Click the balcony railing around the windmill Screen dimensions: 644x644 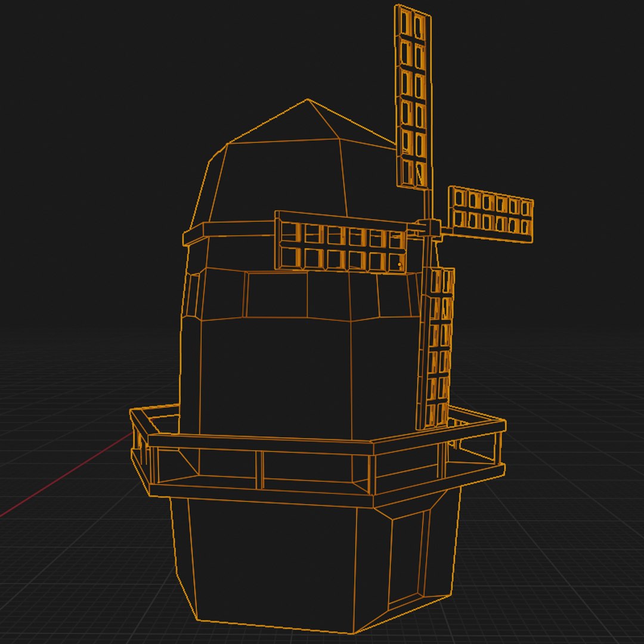317,456
